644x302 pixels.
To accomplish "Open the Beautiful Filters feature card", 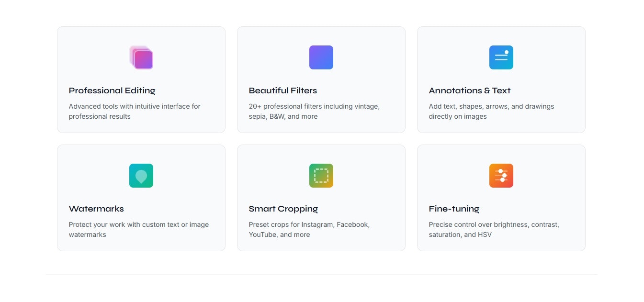I will [x=321, y=79].
